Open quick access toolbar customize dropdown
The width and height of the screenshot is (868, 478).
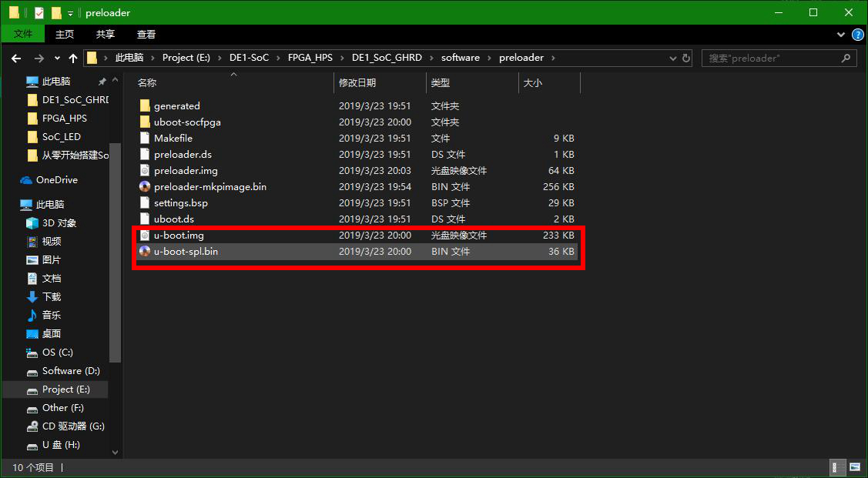point(70,13)
